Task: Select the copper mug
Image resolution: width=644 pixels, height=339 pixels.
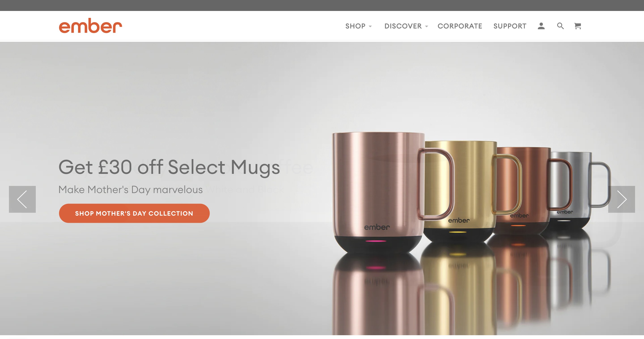Action: click(523, 190)
